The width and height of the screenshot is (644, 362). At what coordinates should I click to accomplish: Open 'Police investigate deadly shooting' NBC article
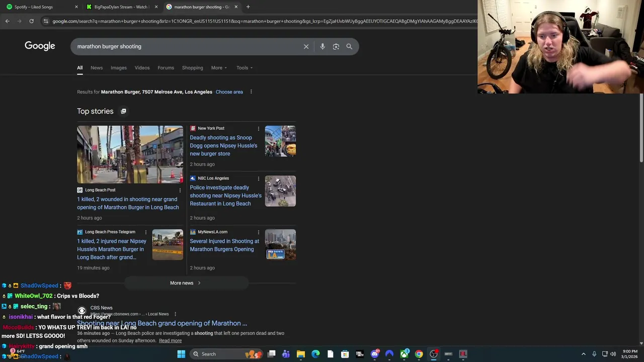point(225,196)
